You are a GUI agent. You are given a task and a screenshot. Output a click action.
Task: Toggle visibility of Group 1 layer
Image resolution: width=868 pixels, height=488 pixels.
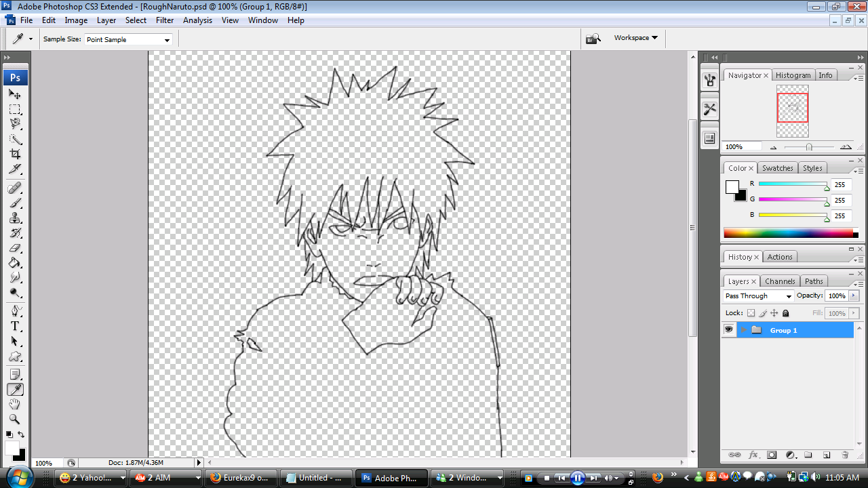pos(729,330)
